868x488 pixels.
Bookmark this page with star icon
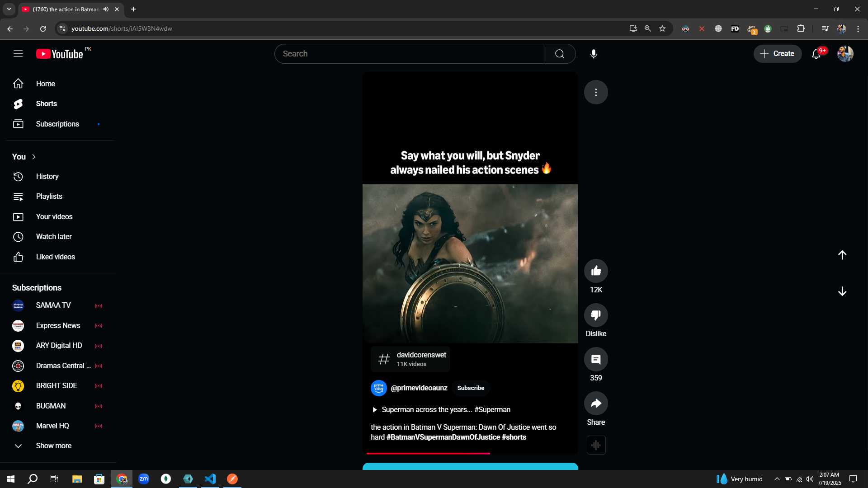[x=662, y=28]
